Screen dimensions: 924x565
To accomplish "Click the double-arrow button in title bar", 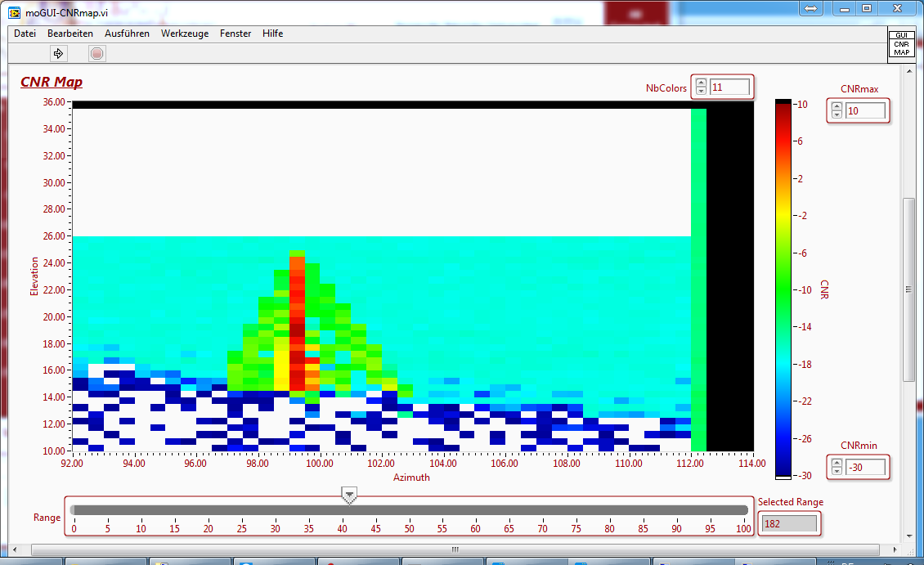I will point(810,8).
